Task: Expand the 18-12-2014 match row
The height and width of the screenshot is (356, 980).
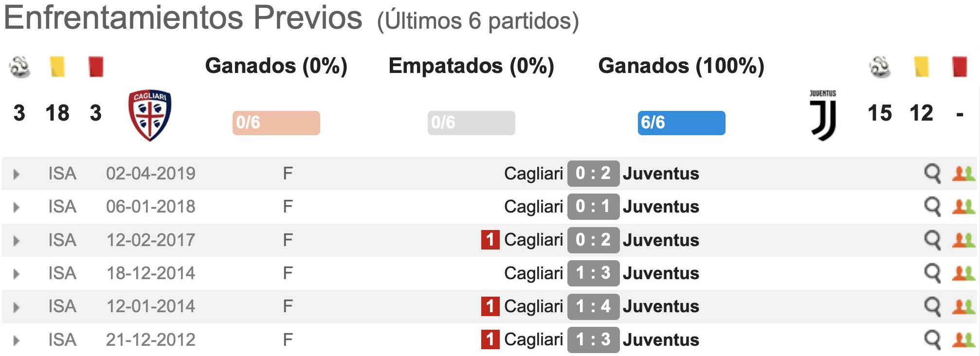Action: (x=16, y=274)
